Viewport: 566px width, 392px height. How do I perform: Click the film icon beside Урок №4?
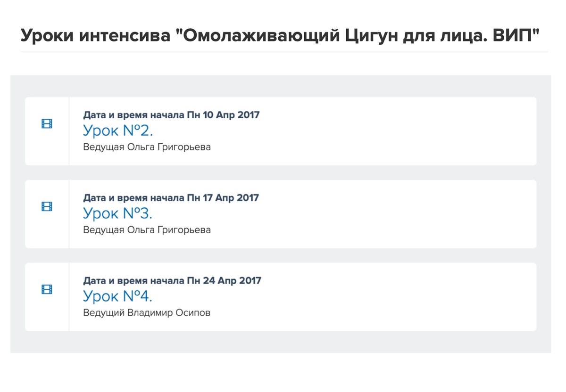pyautogui.click(x=47, y=289)
